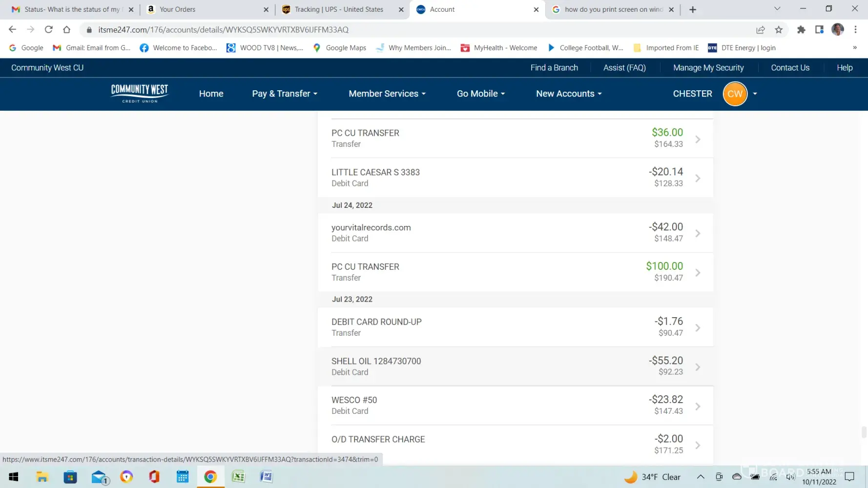The image size is (868, 488).
Task: Go to the browser home page icon
Action: tap(67, 30)
